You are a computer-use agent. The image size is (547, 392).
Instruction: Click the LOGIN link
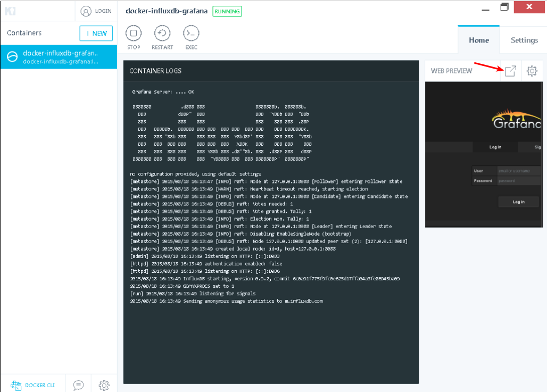(x=103, y=11)
